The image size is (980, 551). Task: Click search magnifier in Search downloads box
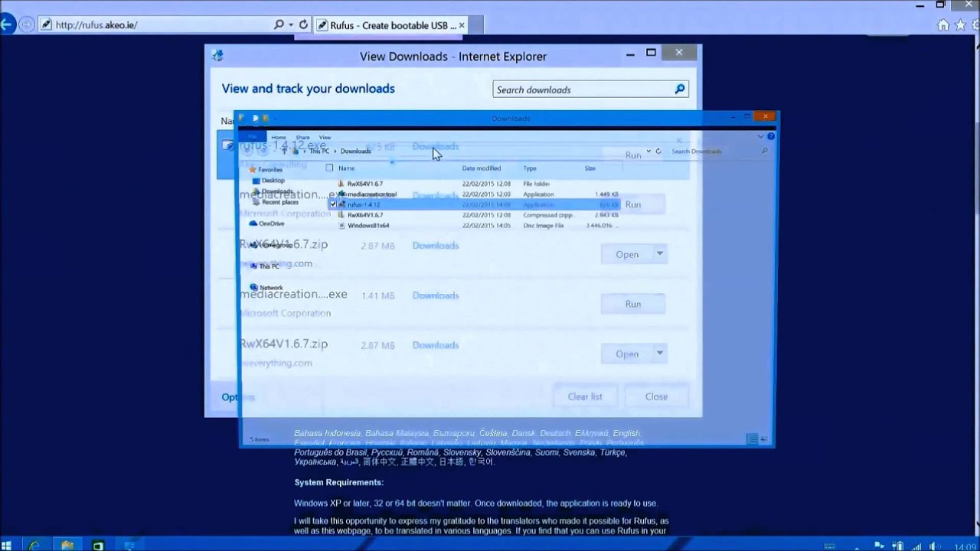click(x=679, y=90)
